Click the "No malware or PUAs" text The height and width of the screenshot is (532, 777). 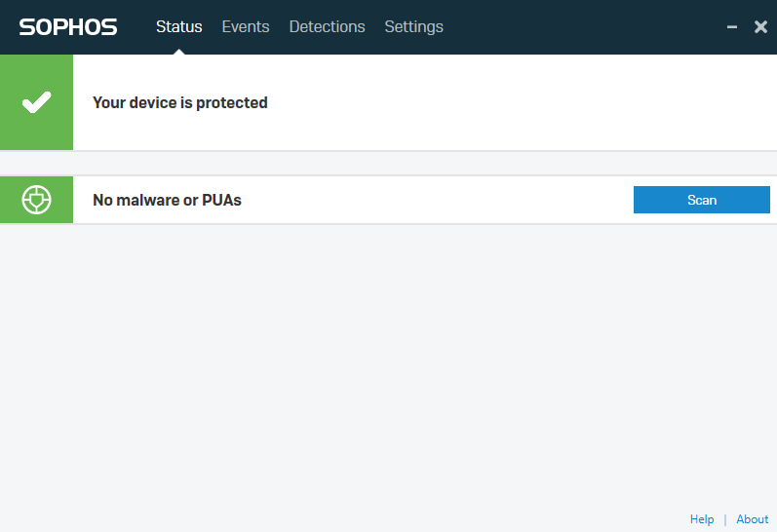pyautogui.click(x=167, y=200)
